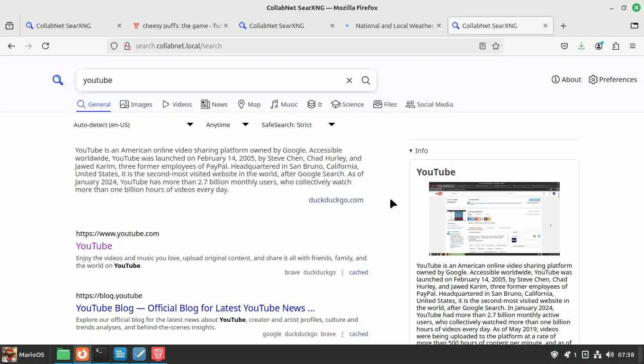The height and width of the screenshot is (364, 644).
Task: Open terminal from taskbar
Action: click(x=101, y=354)
